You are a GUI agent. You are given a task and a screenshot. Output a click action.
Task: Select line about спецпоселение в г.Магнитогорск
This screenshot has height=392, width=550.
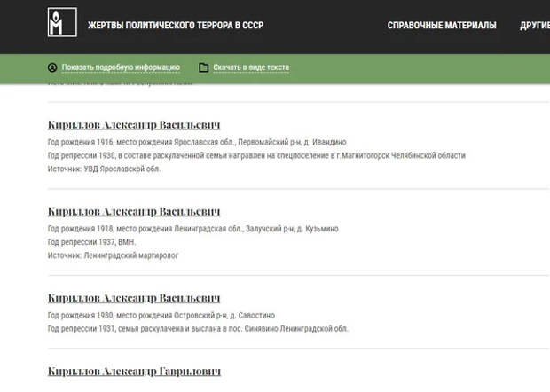click(256, 155)
